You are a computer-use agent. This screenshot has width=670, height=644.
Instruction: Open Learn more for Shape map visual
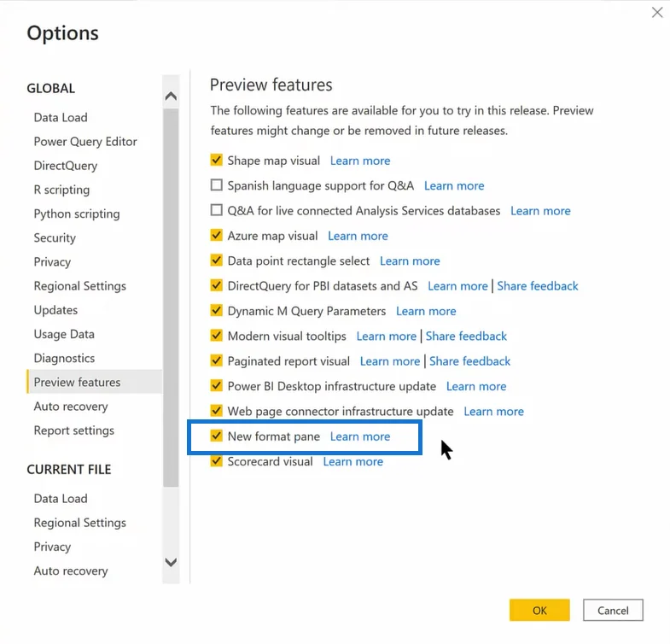pos(360,161)
